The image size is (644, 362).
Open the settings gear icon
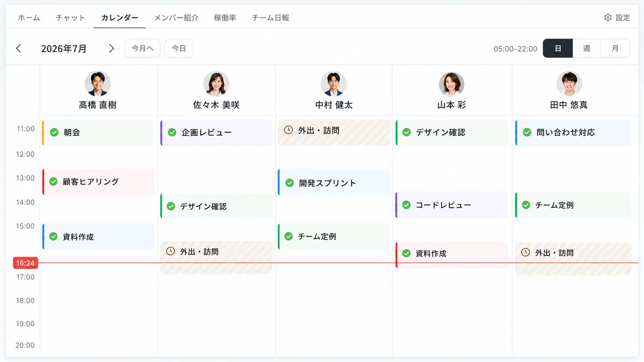click(x=607, y=18)
